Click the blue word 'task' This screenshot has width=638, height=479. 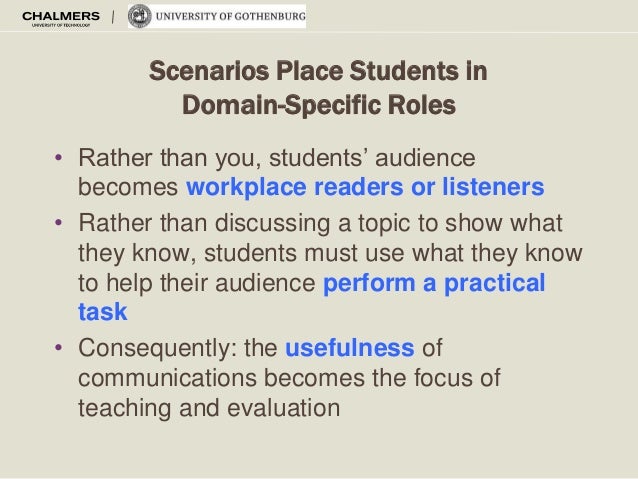click(103, 312)
